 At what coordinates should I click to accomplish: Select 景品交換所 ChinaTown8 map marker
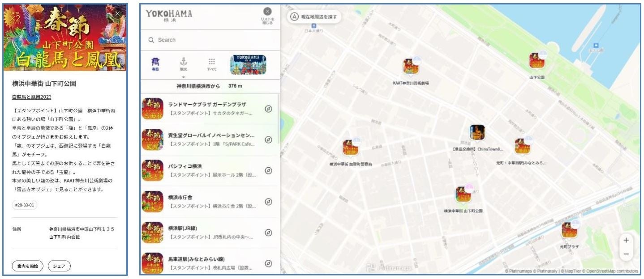click(x=477, y=133)
